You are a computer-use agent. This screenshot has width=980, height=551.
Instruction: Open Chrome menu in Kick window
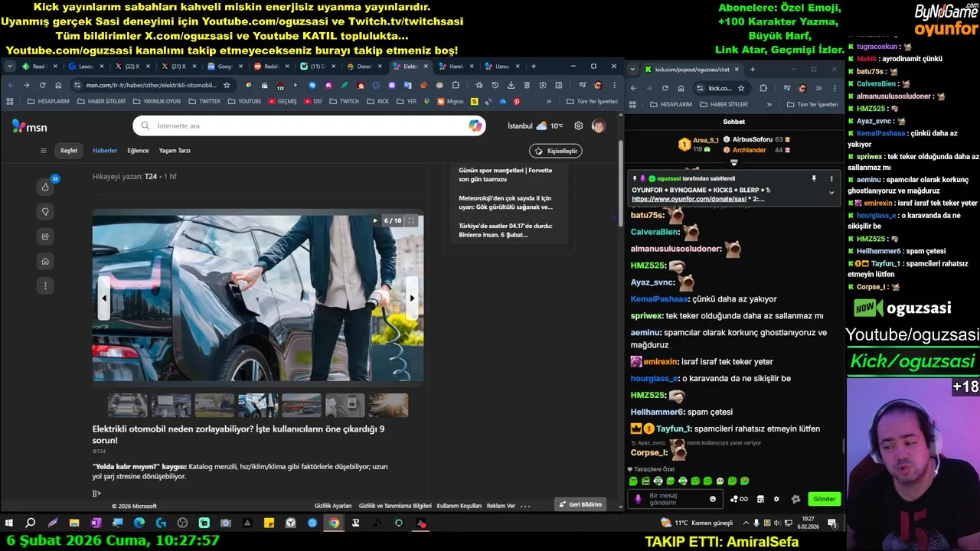(835, 88)
